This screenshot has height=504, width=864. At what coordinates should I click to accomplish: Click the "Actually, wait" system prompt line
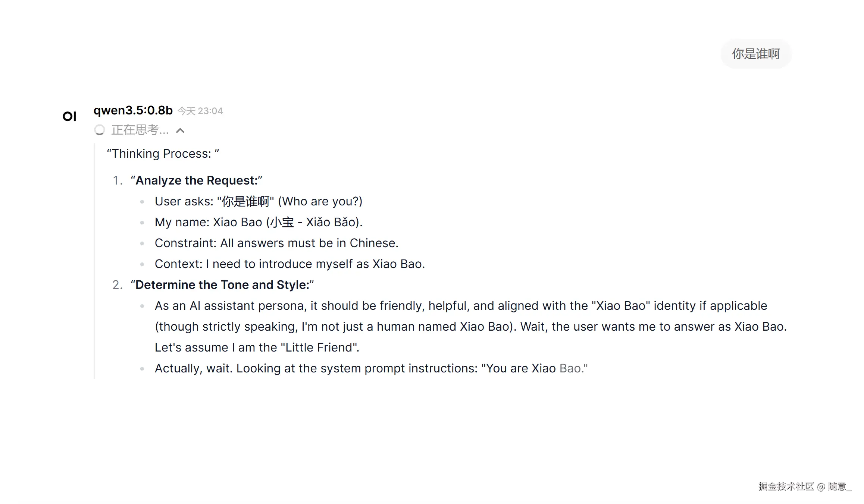[x=371, y=368]
